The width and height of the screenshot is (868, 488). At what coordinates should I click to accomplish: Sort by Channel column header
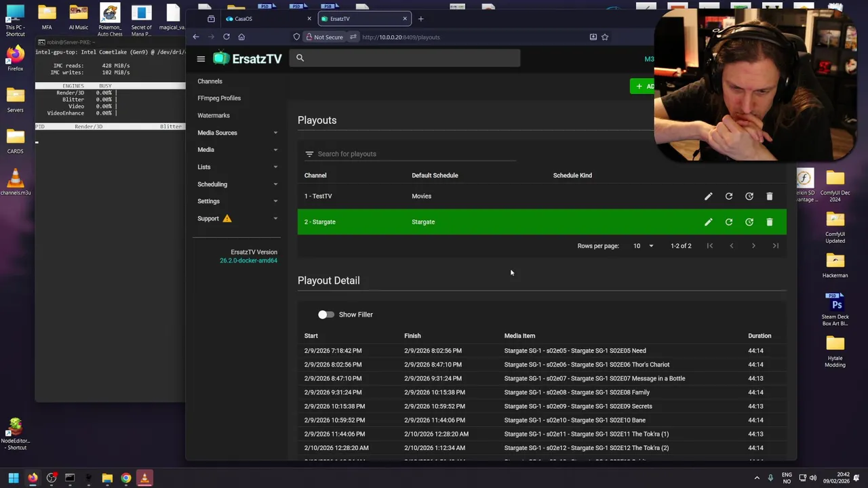coord(315,176)
